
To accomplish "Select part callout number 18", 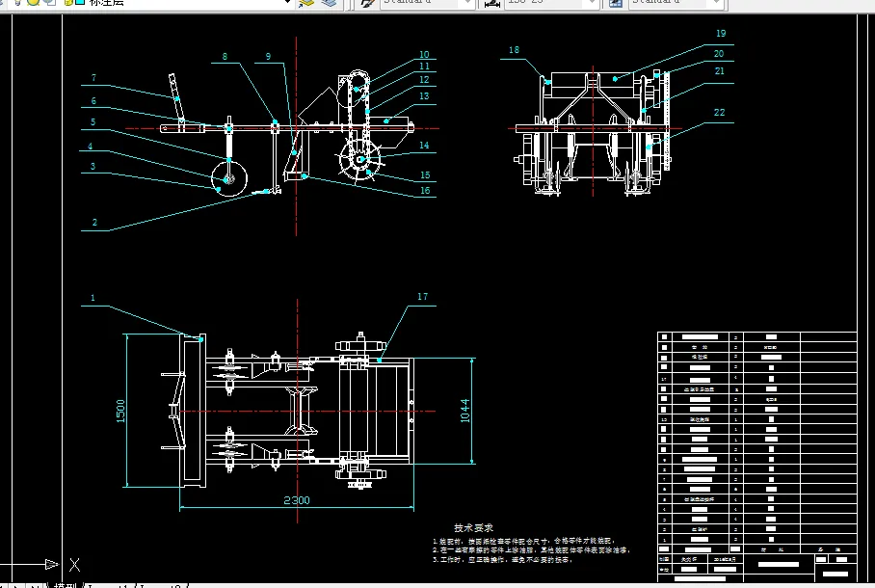I will coord(514,50).
